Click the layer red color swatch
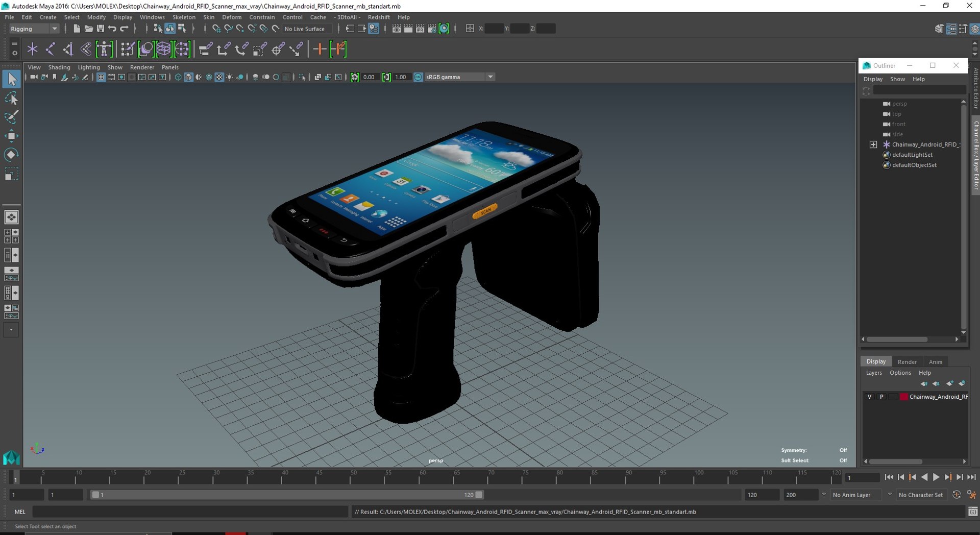This screenshot has width=980, height=535. click(x=904, y=397)
